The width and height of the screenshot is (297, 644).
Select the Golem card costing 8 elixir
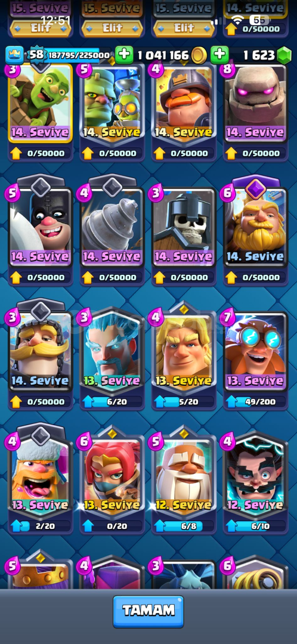pyautogui.click(x=255, y=103)
